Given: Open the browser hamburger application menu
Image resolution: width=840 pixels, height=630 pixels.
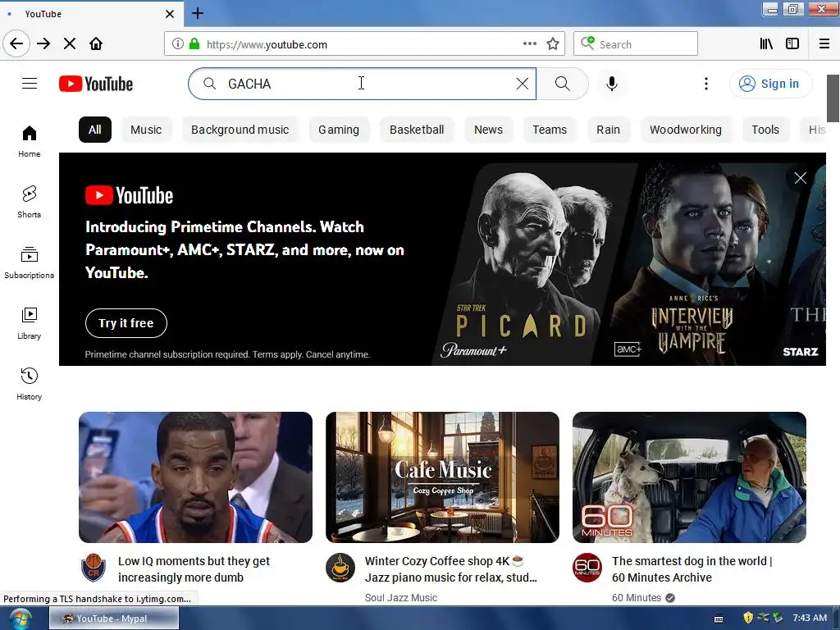Looking at the screenshot, I should pos(824,44).
